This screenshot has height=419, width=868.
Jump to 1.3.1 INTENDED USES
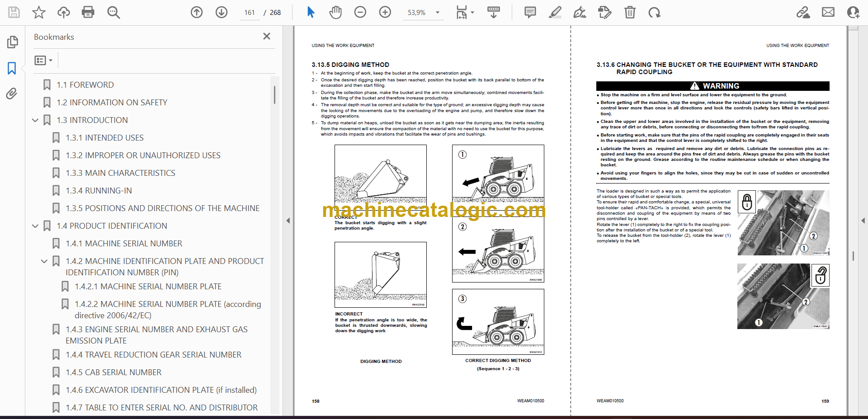(x=104, y=138)
